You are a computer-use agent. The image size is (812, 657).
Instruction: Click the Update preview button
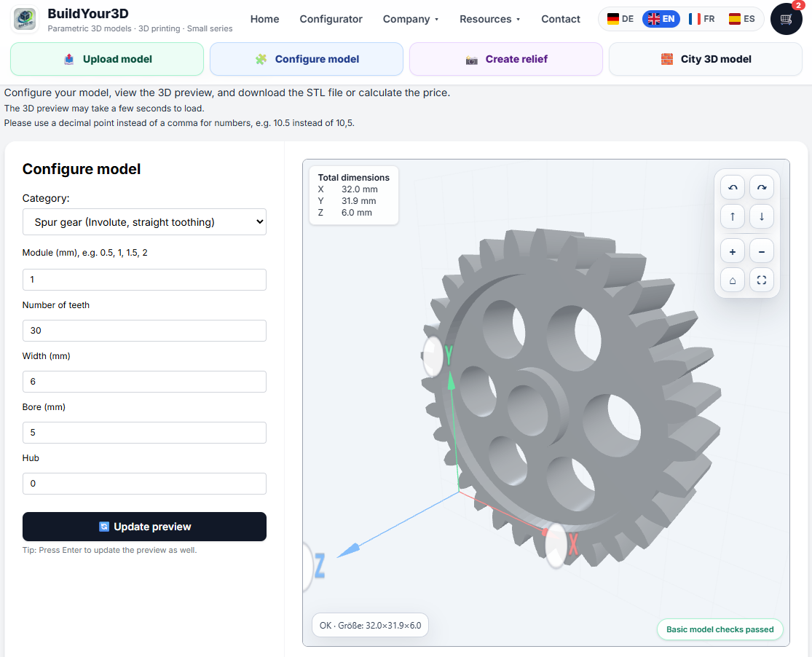(x=144, y=527)
